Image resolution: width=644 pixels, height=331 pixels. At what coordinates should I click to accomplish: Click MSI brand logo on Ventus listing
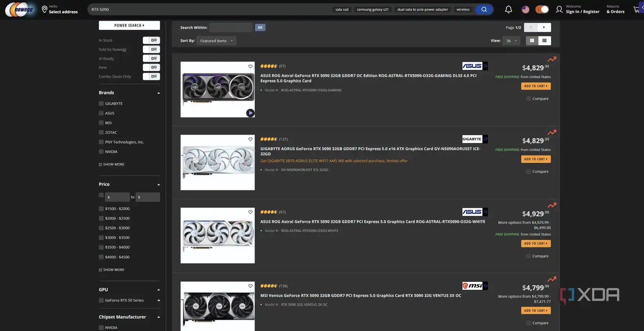(475, 286)
